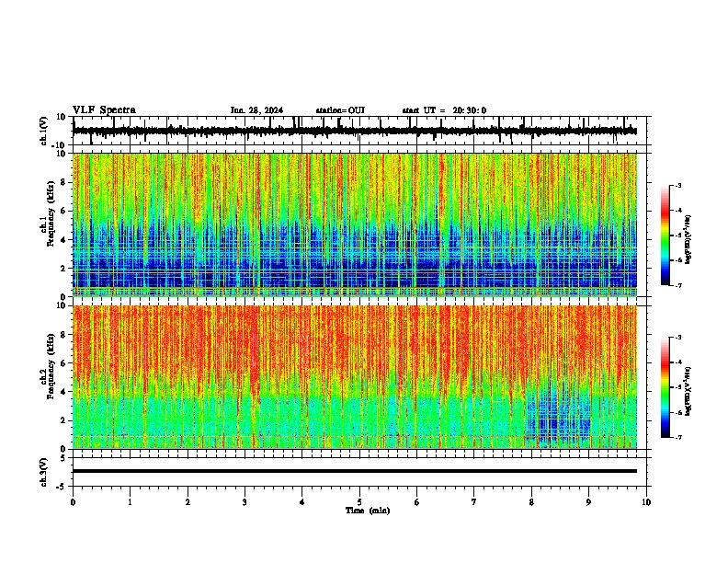The image size is (728, 563).
Task: Click the 'VLF Spectra' plot title
Action: coord(104,110)
